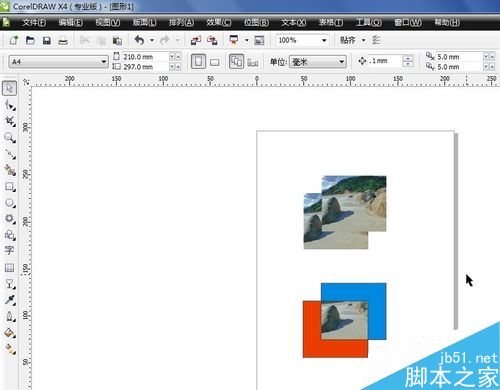
Task: Apply page size to all pages
Action: [x=236, y=62]
